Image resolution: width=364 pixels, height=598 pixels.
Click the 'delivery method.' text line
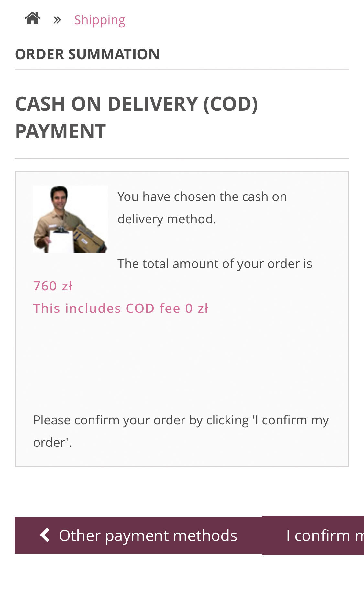click(x=166, y=219)
